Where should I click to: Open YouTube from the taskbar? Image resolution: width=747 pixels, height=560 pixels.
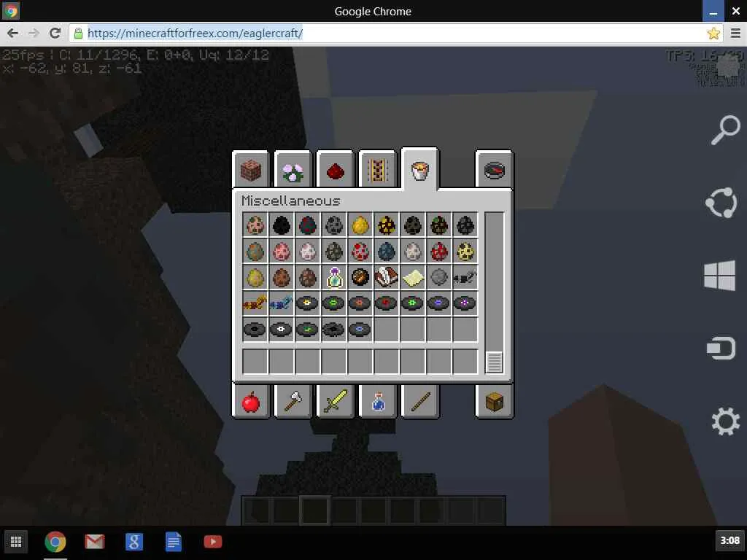212,542
